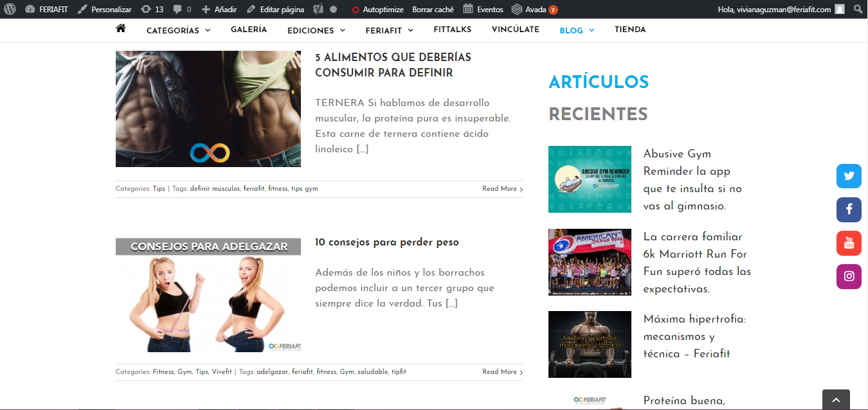Click the user avatar in the admin bar

(839, 10)
